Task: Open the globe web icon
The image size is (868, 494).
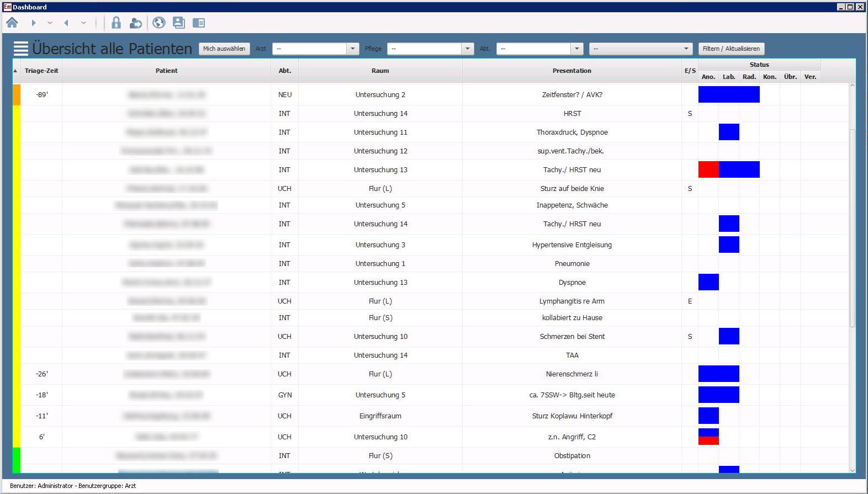Action: coord(159,23)
